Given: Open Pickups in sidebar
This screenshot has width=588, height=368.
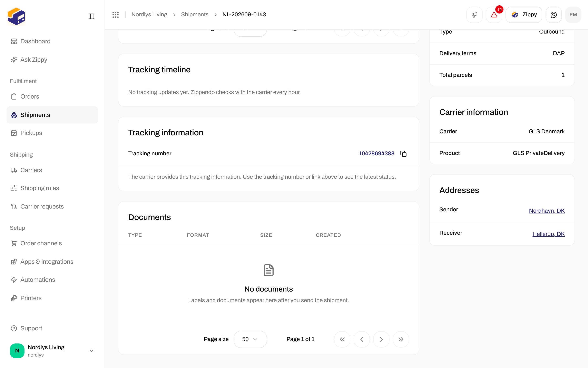Looking at the screenshot, I should pos(52,133).
